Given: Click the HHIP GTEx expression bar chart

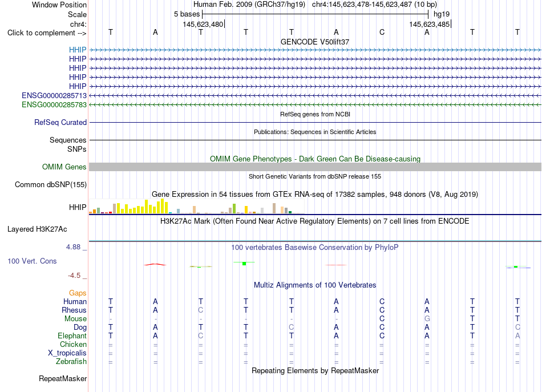Looking at the screenshot, I should point(196,207).
